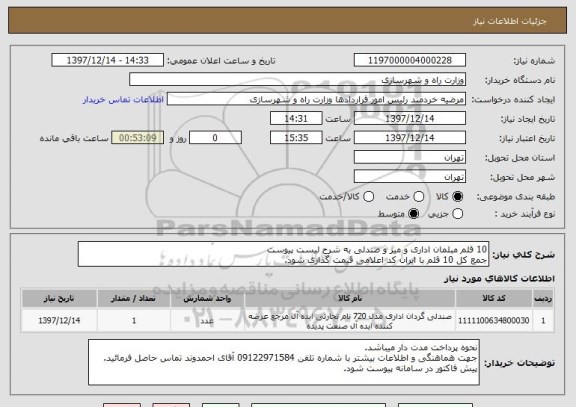Click the نام دستگاه خریدار field
The height and width of the screenshot is (407, 576).
(298, 80)
